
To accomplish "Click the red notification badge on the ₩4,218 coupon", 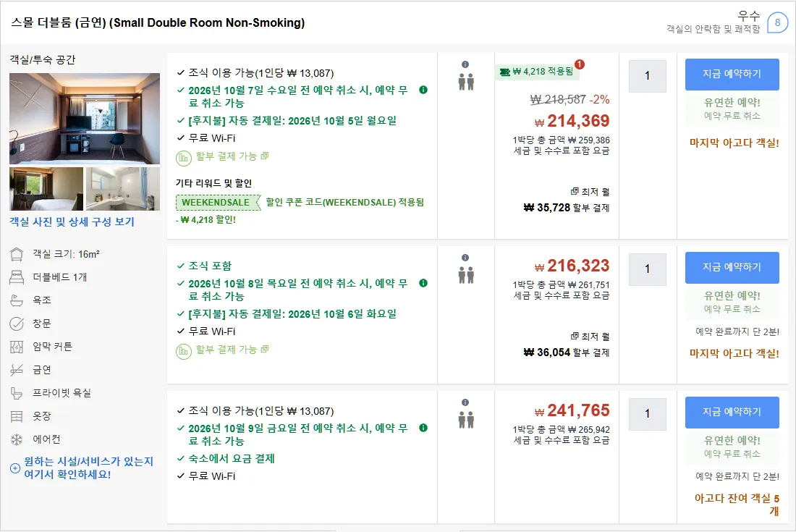I will 579,64.
